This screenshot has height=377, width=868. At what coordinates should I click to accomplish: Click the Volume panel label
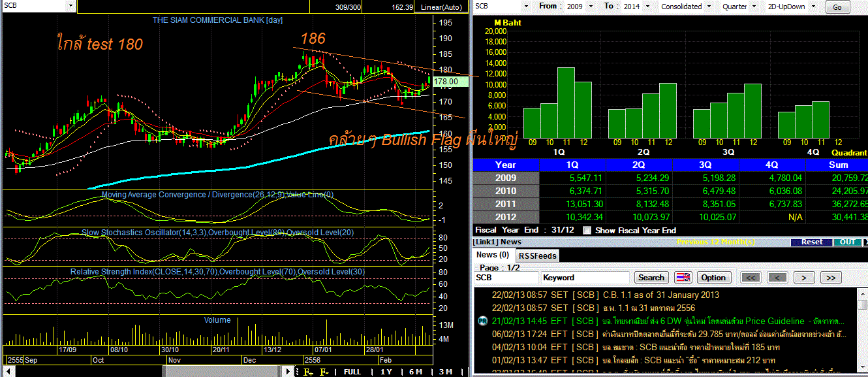click(x=217, y=320)
